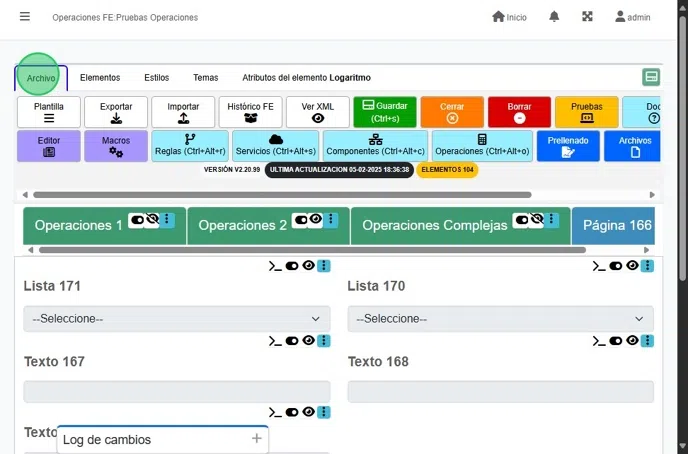Click Ver XML eye button

coord(318,112)
